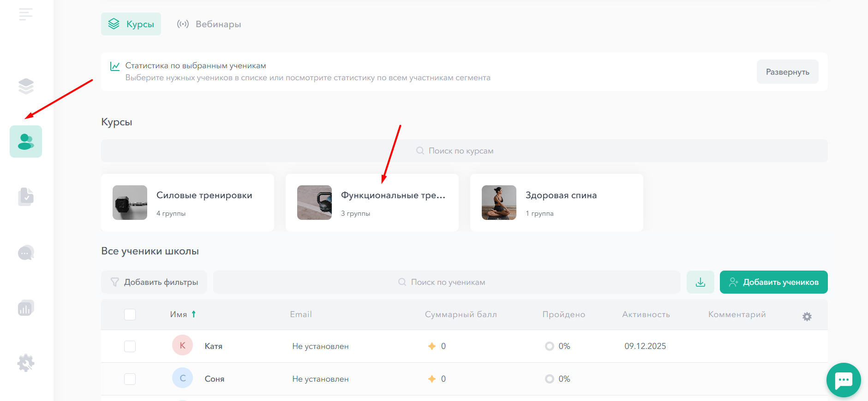
Task: Open the Добавить фильтры filter options
Action: click(154, 282)
